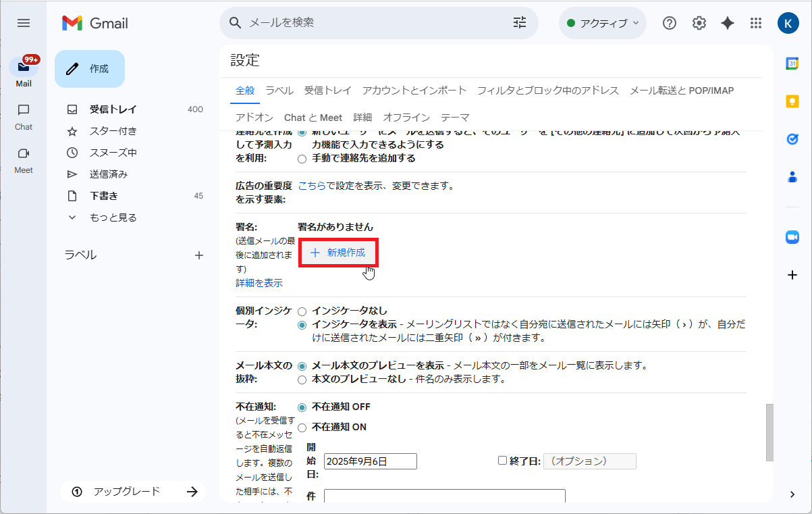Select the 不在通知 ON radio button
Screen dimensions: 812x514
click(x=302, y=427)
